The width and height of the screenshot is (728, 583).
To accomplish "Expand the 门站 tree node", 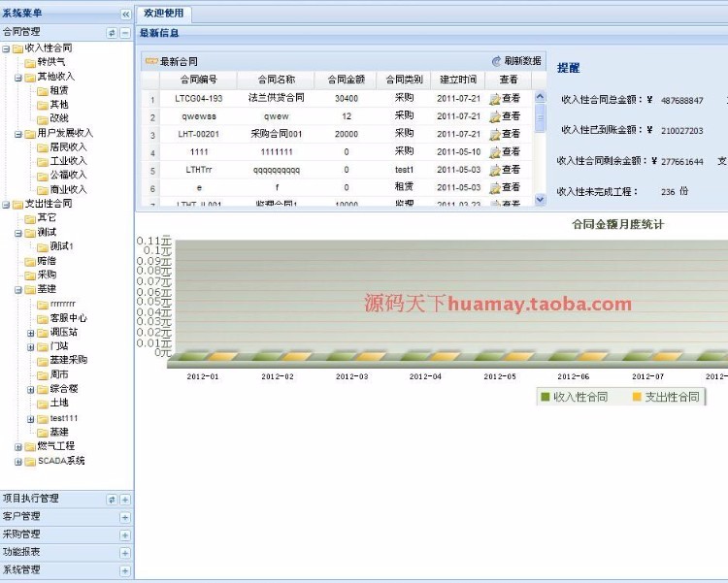I will 31,347.
